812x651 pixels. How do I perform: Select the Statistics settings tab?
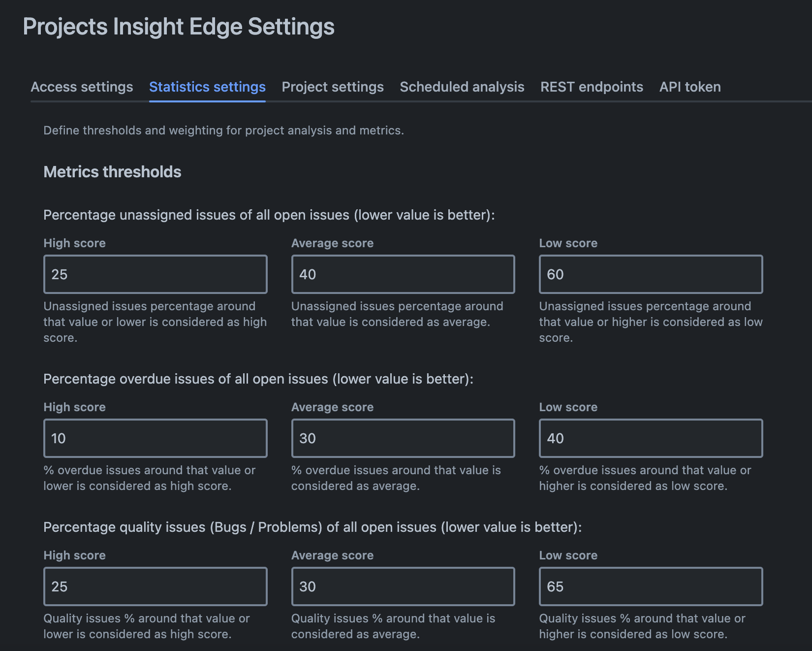[x=207, y=87]
